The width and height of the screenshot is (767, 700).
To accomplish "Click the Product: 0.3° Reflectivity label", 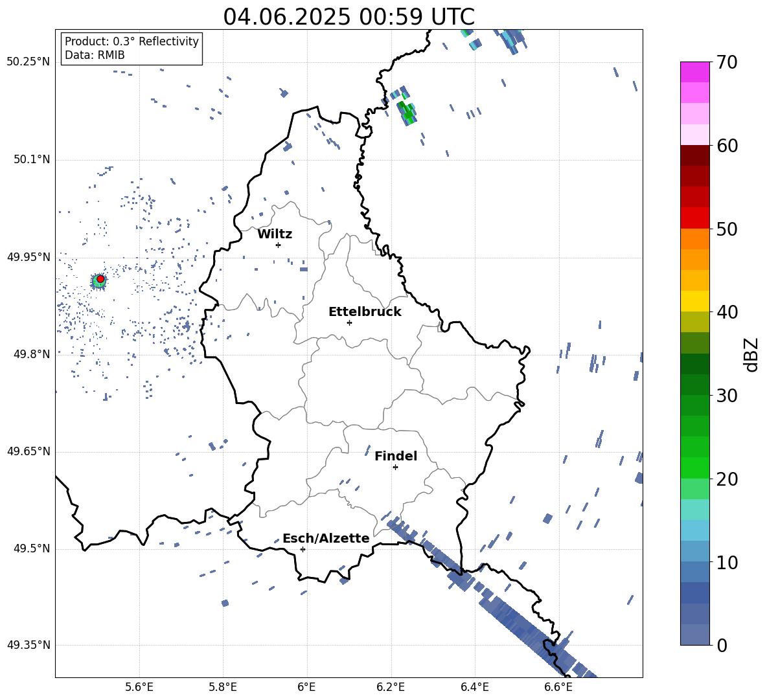I will click(132, 41).
